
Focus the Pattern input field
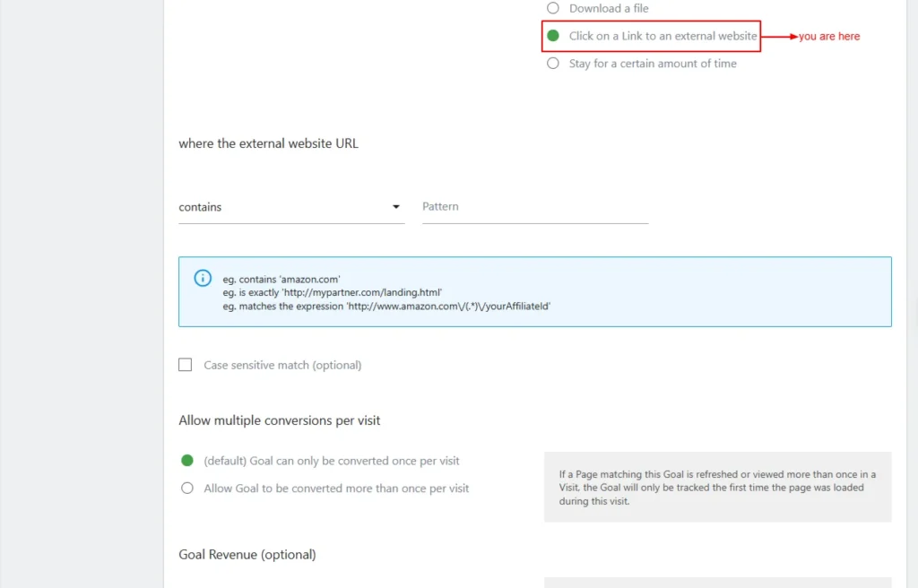click(535, 207)
